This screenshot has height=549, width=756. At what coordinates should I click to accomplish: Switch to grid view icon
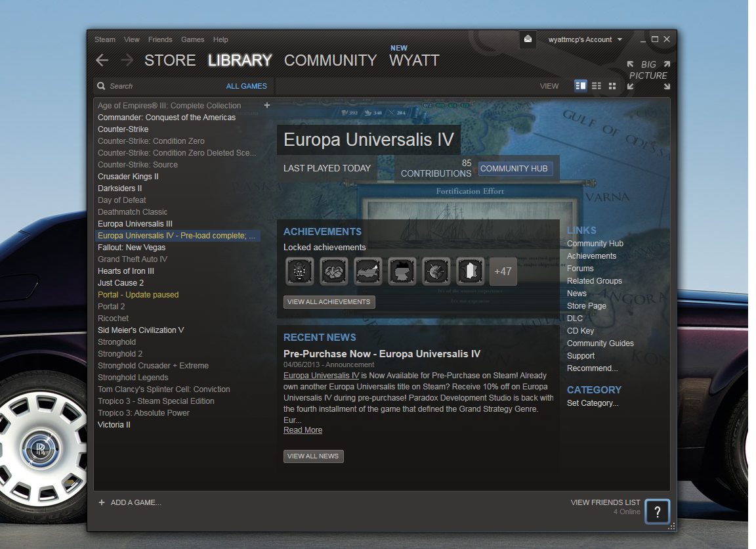pyautogui.click(x=612, y=86)
